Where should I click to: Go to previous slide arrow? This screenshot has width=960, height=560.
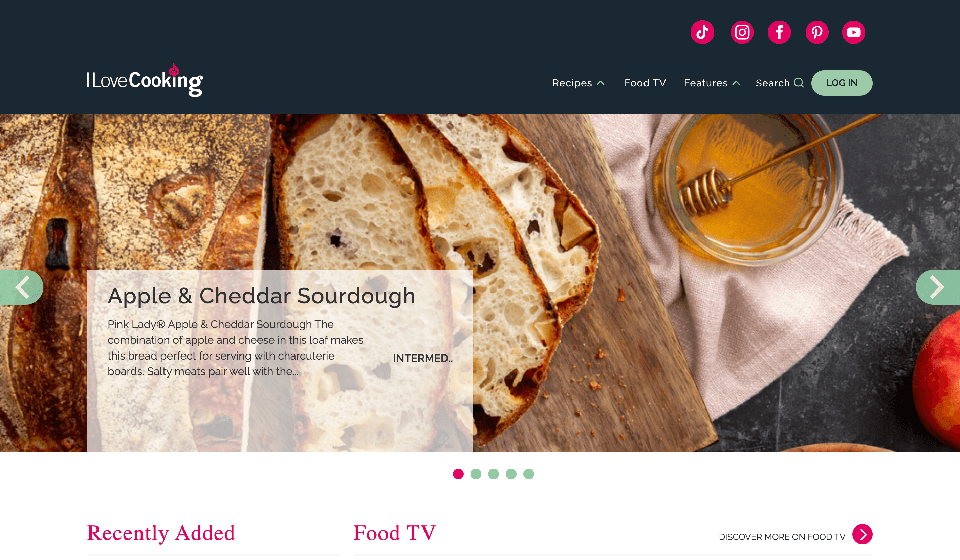click(x=21, y=287)
